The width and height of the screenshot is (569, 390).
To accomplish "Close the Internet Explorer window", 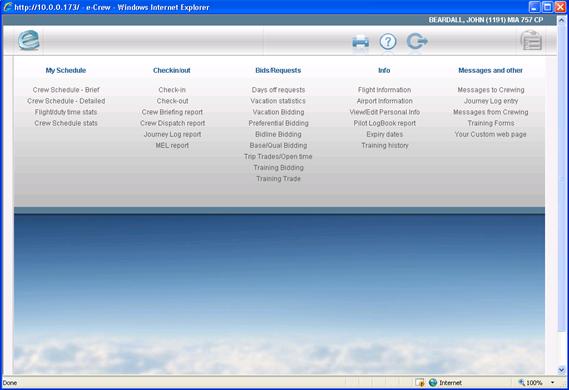I will [560, 7].
